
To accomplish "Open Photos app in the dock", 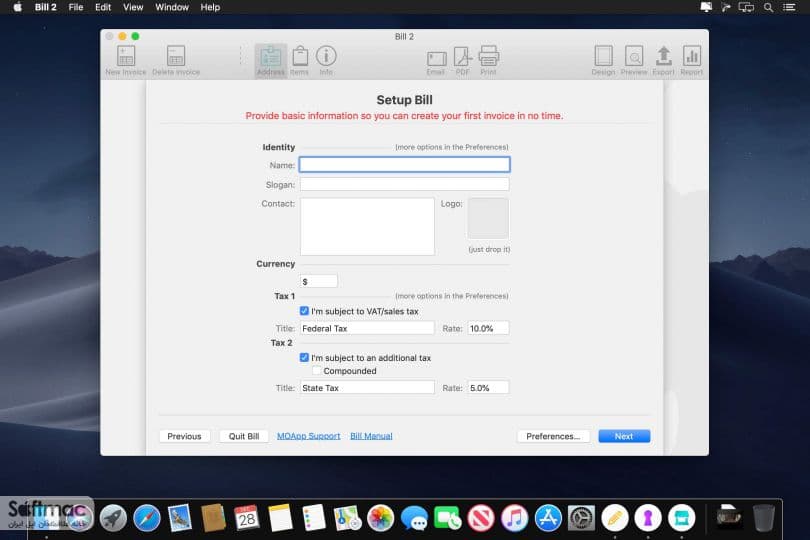I will [381, 518].
